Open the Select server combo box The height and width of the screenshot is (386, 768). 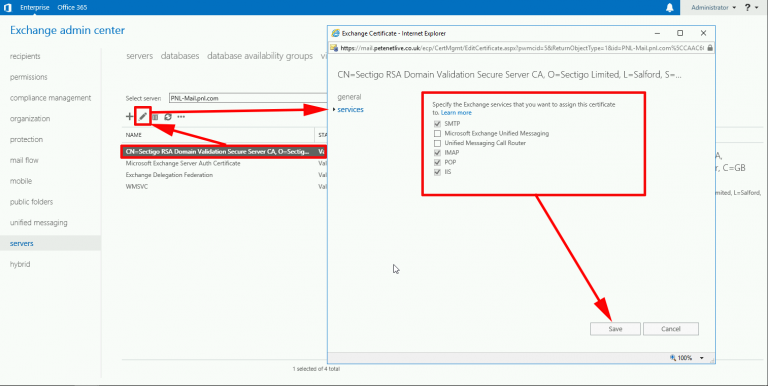tap(248, 98)
